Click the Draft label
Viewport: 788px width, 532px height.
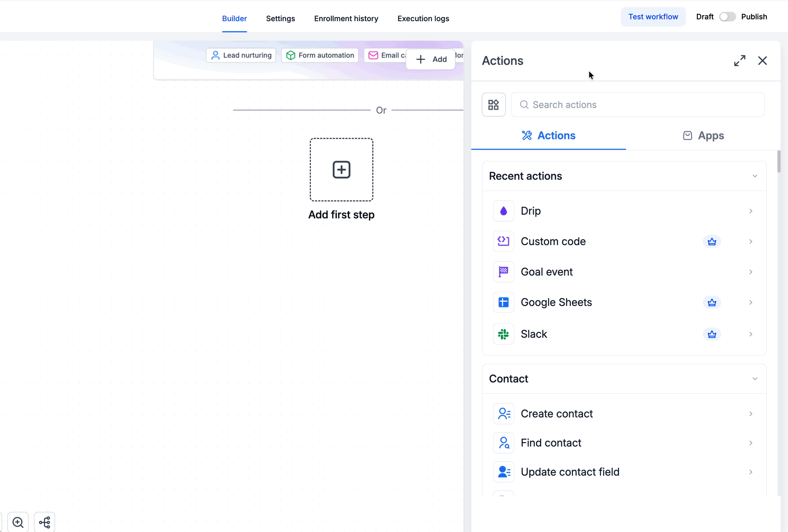705,17
